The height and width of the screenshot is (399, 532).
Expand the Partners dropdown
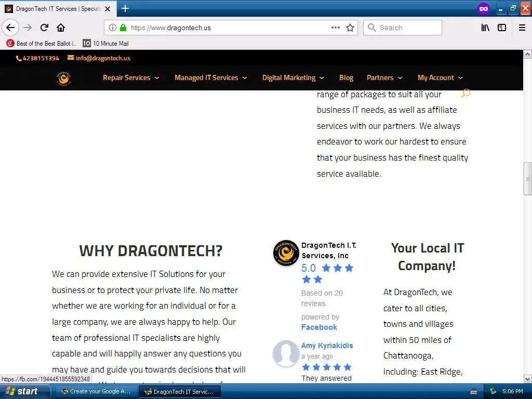[384, 78]
